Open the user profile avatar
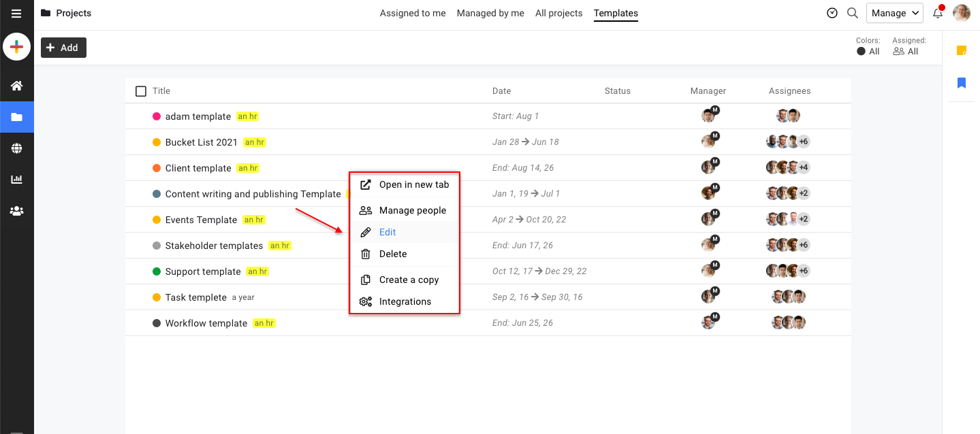The width and height of the screenshot is (980, 434). tap(962, 13)
